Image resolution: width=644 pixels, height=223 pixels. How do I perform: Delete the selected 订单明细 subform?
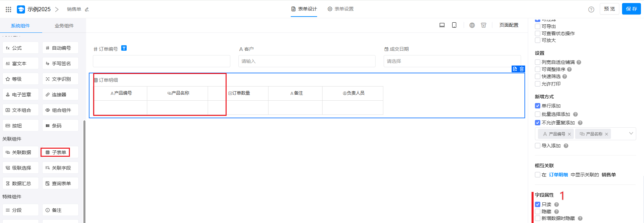click(x=522, y=69)
